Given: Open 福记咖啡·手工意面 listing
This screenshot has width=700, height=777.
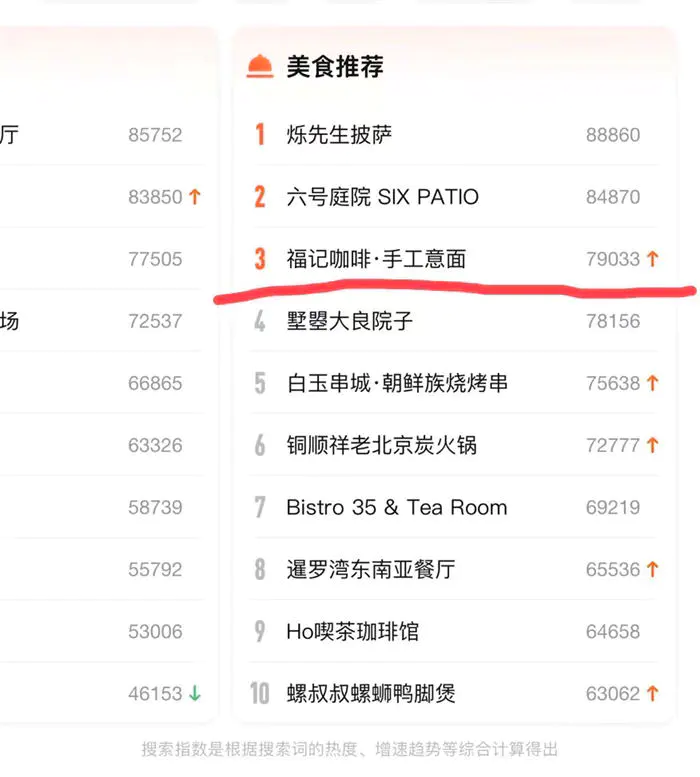Looking at the screenshot, I should point(376,259).
